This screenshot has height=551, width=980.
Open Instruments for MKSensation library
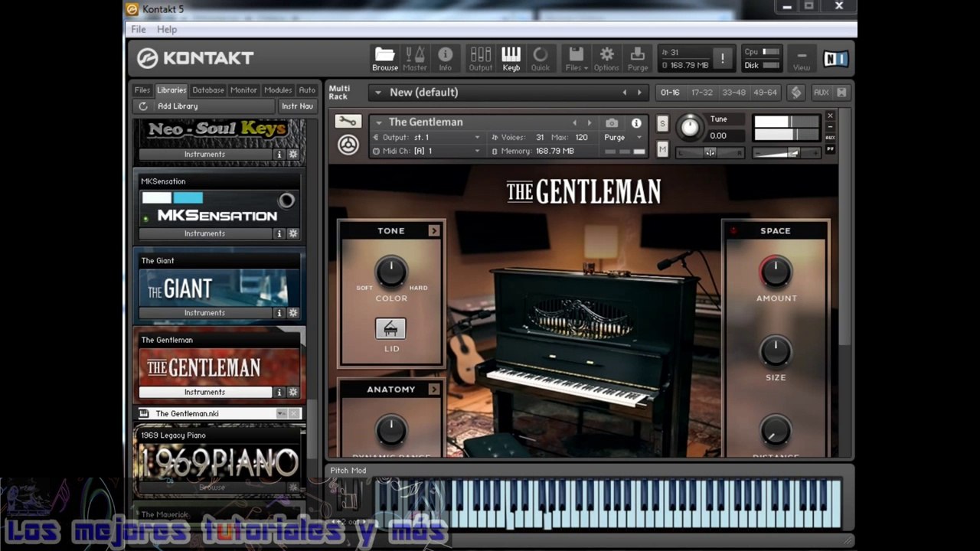[205, 233]
